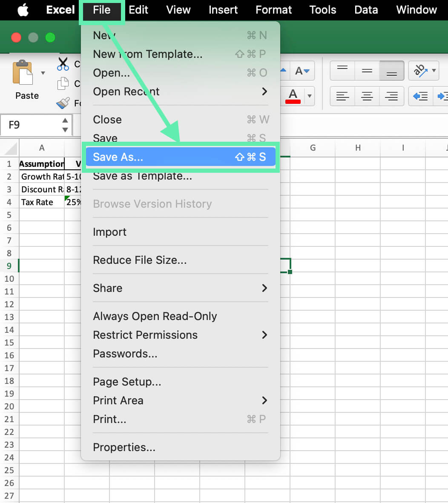Decrease indent in toolbar
The width and height of the screenshot is (448, 503).
(420, 96)
